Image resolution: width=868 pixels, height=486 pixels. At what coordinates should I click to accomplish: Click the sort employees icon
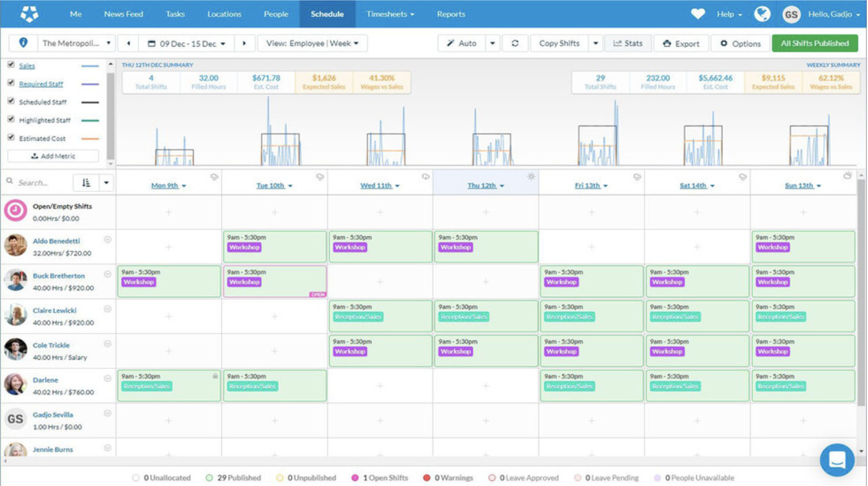[86, 183]
